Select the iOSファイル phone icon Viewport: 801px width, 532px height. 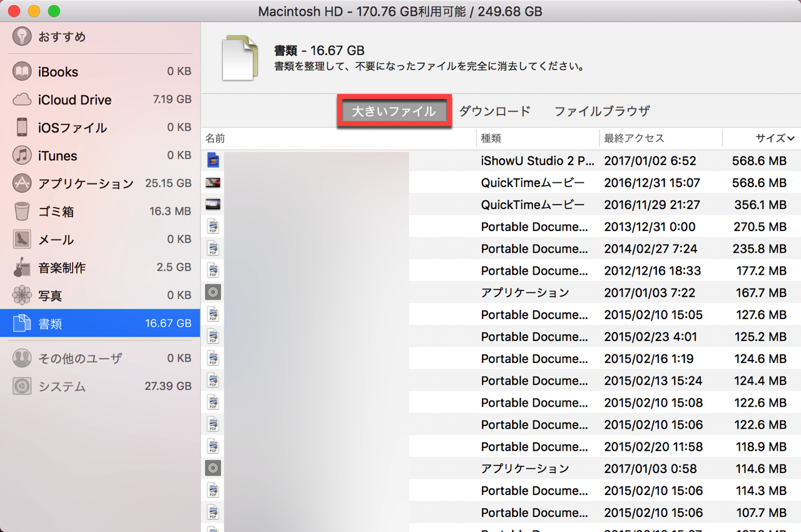pos(22,127)
